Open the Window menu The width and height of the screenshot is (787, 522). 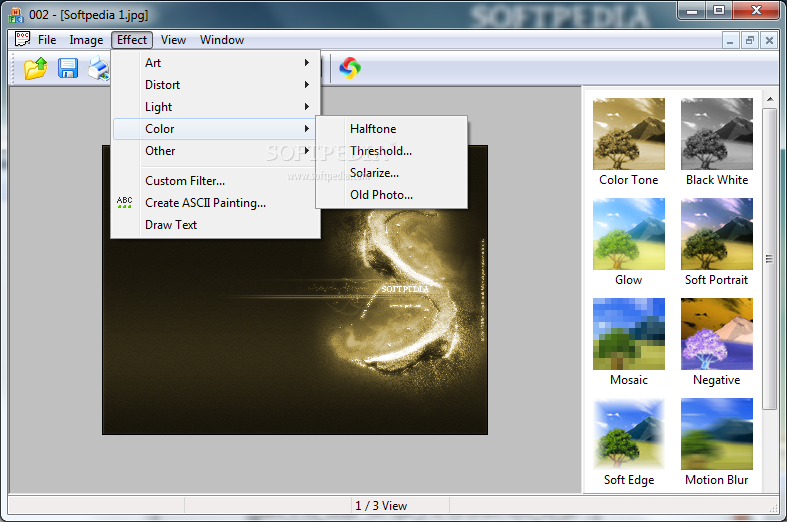pyautogui.click(x=222, y=40)
